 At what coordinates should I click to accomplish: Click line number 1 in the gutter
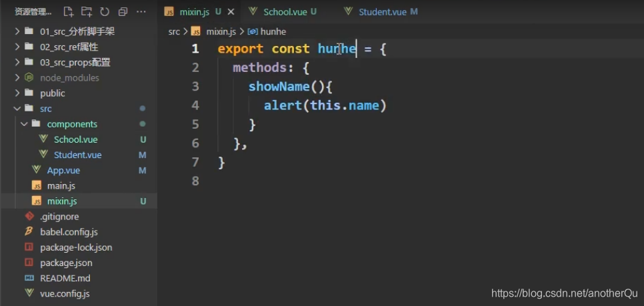tap(195, 49)
